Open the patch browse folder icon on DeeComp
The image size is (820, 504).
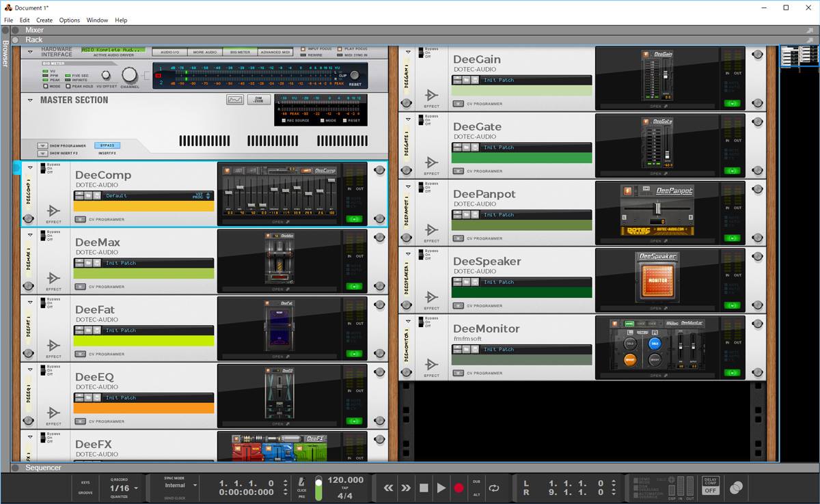click(89, 195)
